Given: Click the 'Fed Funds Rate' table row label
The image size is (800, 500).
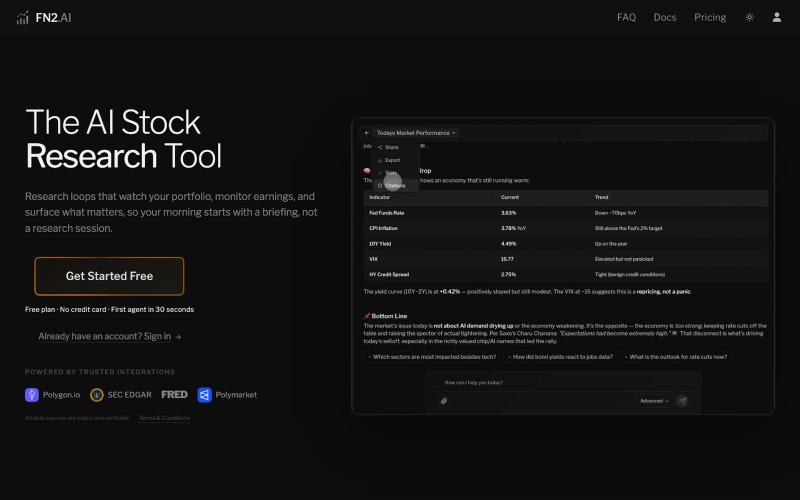Looking at the screenshot, I should [x=387, y=213].
